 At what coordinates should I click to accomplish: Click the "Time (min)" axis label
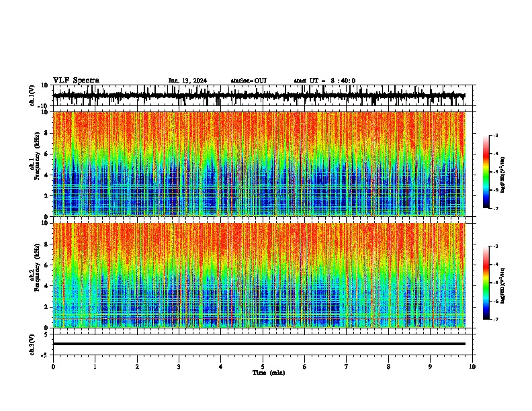(x=269, y=373)
